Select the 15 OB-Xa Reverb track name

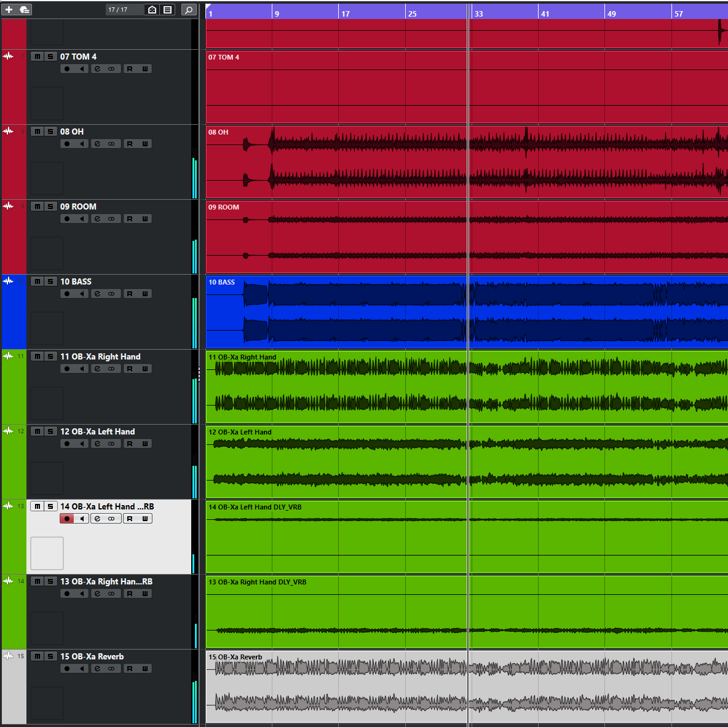pos(92,656)
